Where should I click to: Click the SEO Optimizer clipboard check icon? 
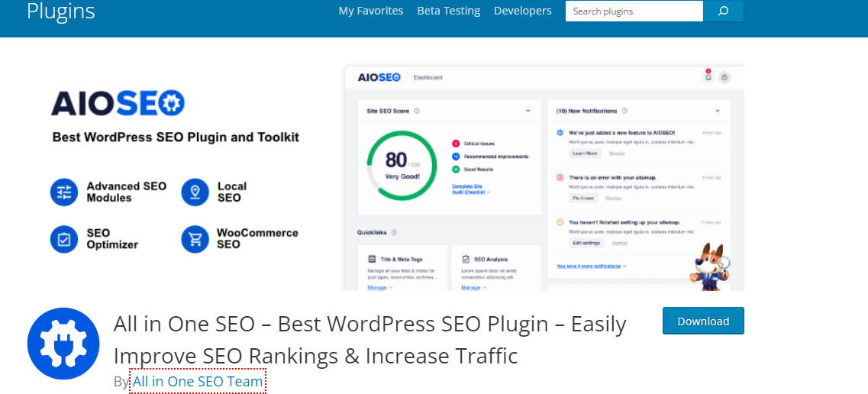pyautogui.click(x=64, y=239)
